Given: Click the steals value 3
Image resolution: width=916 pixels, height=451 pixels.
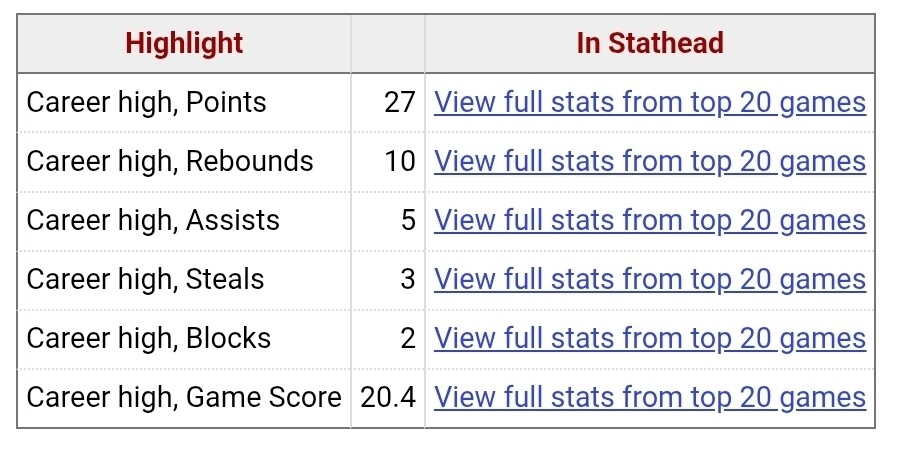Looking at the screenshot, I should coord(408,279).
